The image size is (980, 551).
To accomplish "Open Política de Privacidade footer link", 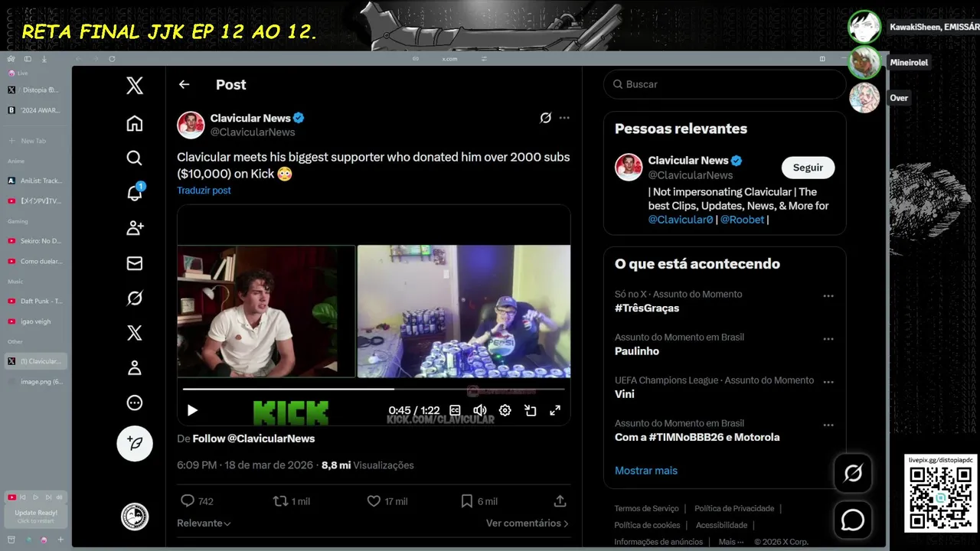I will click(734, 508).
